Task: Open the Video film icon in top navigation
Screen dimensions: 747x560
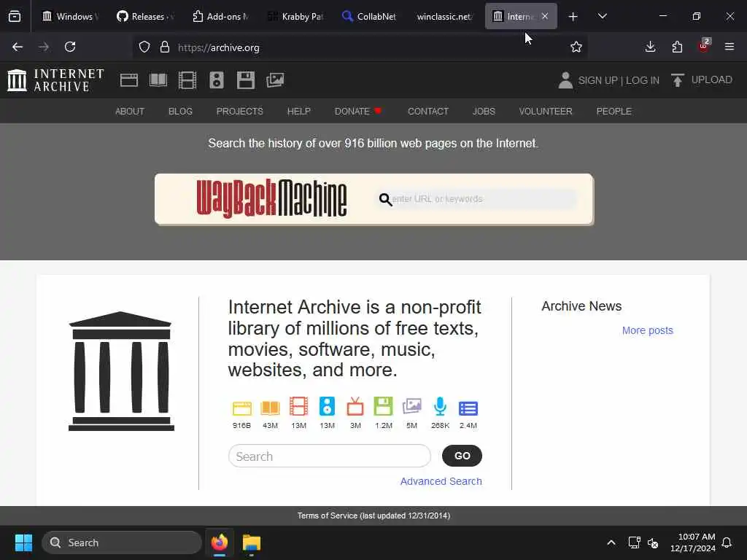Action: (x=187, y=80)
